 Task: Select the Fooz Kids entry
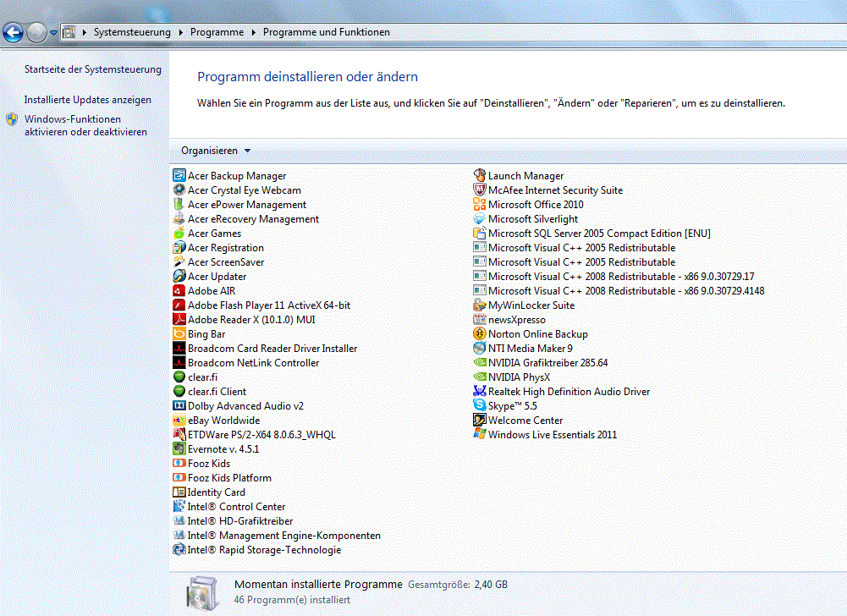[201, 463]
